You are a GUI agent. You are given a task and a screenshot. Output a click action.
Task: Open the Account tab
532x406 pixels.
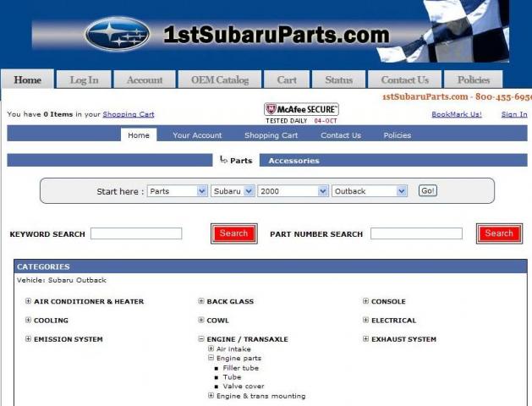pos(145,80)
